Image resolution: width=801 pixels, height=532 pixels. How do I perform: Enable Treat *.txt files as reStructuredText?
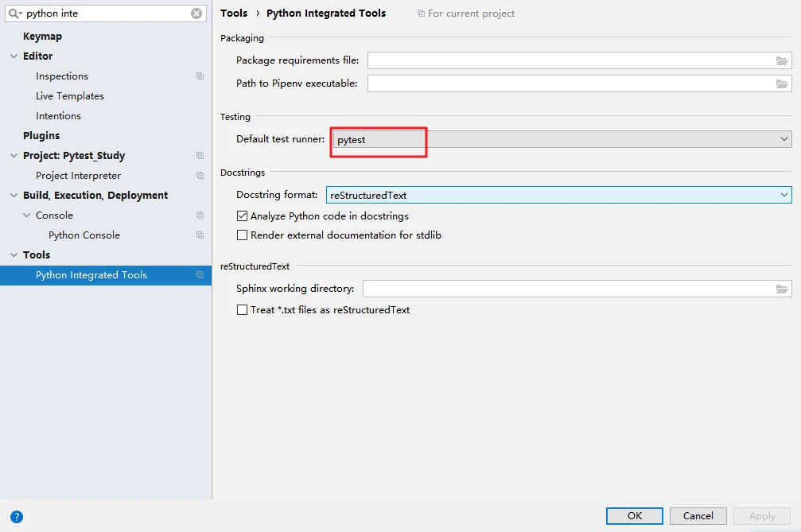point(243,310)
